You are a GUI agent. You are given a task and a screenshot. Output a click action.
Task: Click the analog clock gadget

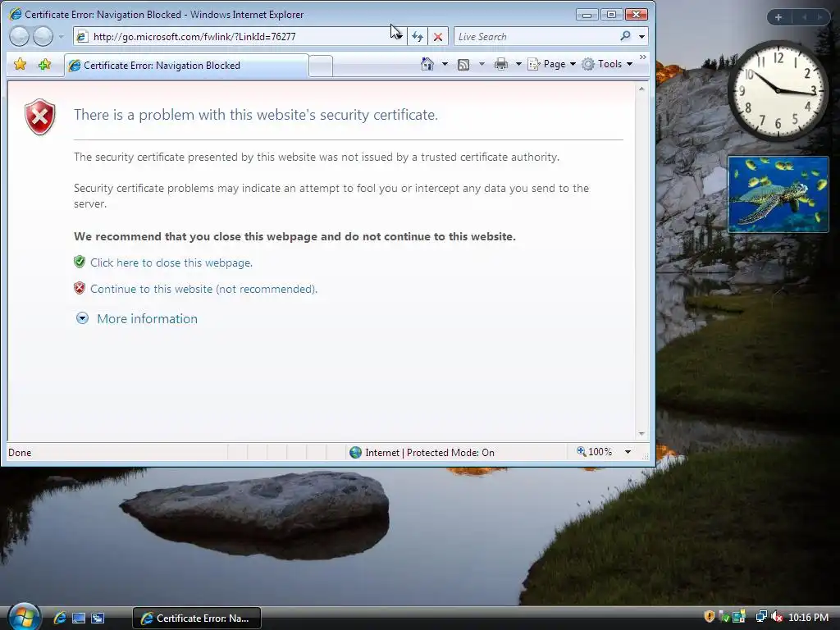(x=778, y=91)
